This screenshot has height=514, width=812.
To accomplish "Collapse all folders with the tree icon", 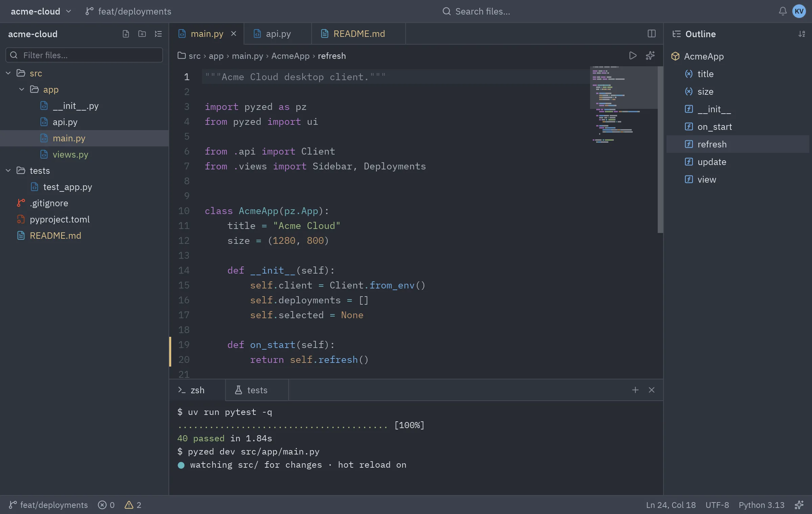I will 158,34.
